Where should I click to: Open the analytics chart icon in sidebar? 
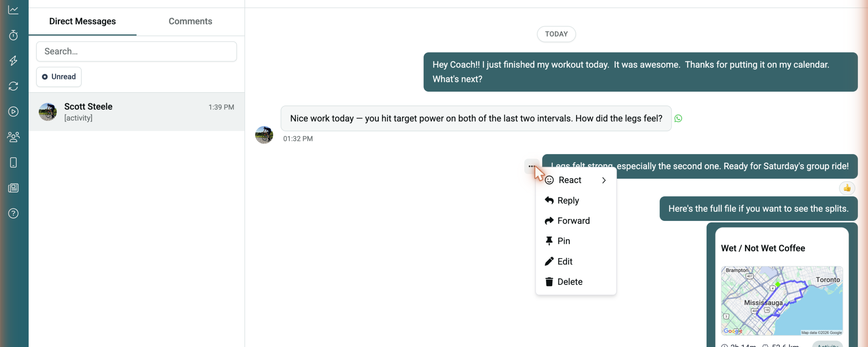13,10
